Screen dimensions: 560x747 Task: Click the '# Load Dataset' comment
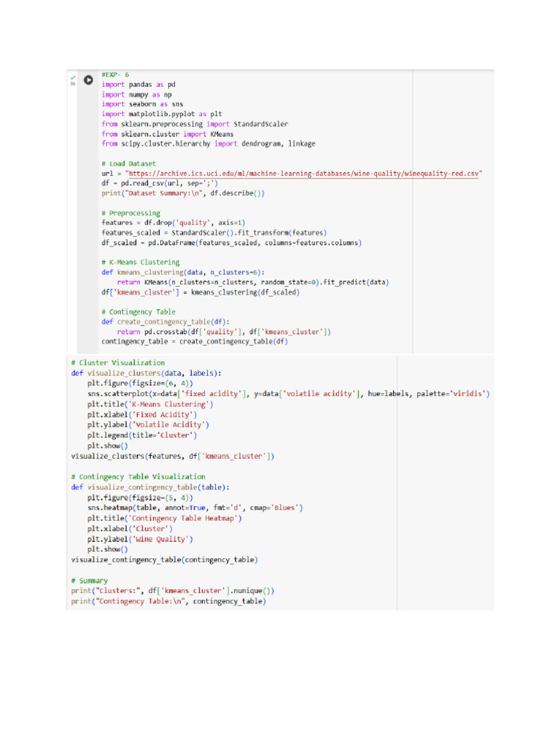128,163
